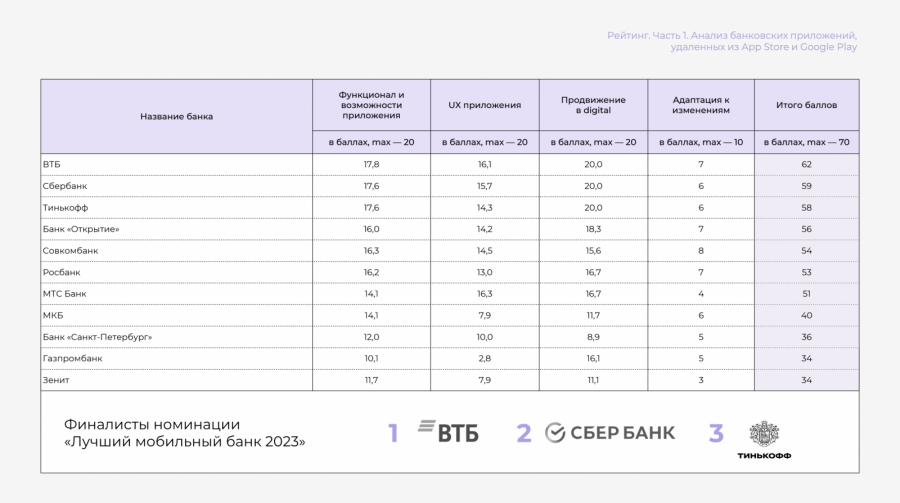Click the МТС Банк row name
Viewport: 900px width, 503px height.
(65, 294)
